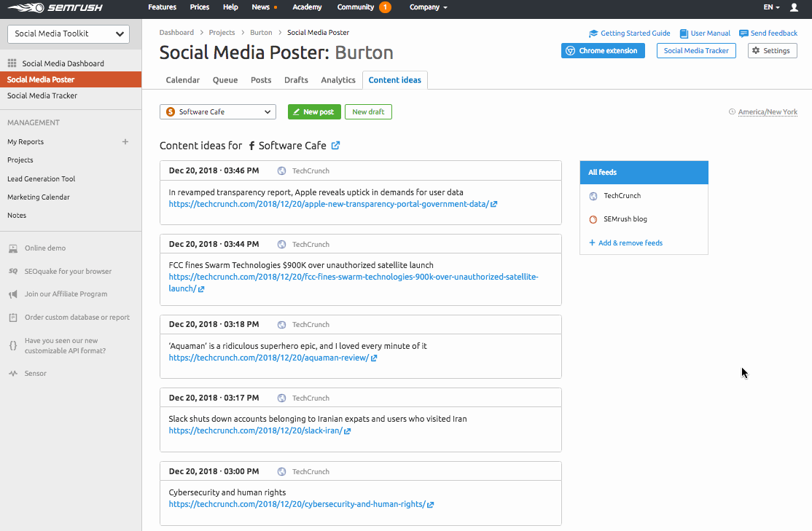This screenshot has width=812, height=531.
Task: Click the Online demo icon
Action: (x=13, y=248)
